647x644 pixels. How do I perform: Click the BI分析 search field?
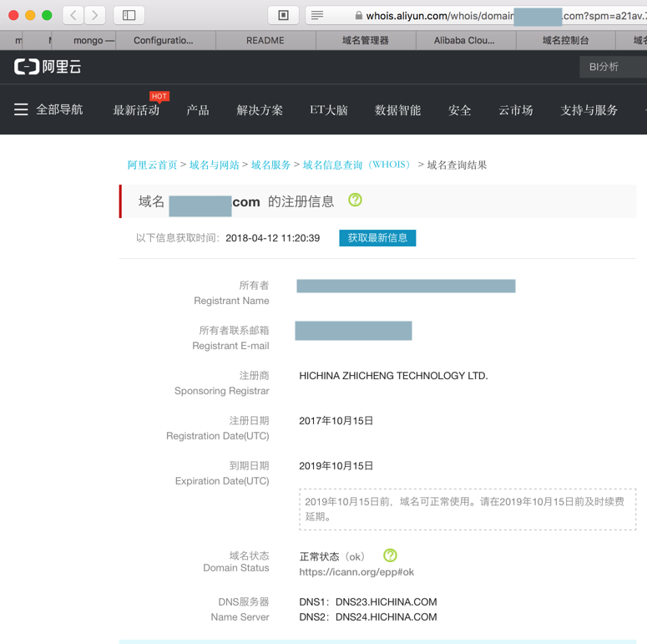(613, 67)
